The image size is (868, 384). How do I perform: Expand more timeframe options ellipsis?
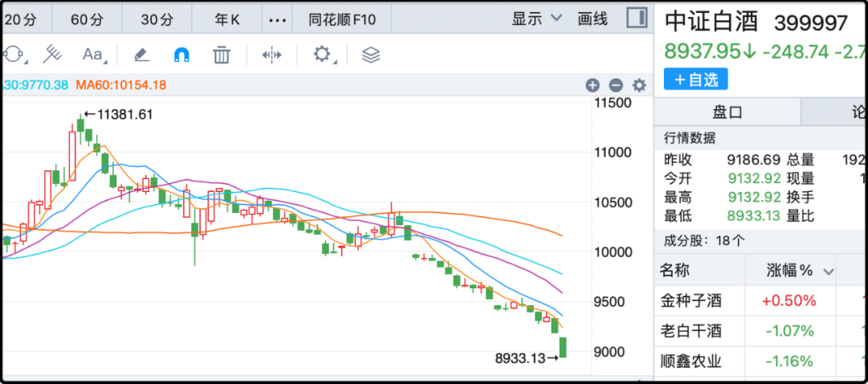(276, 18)
